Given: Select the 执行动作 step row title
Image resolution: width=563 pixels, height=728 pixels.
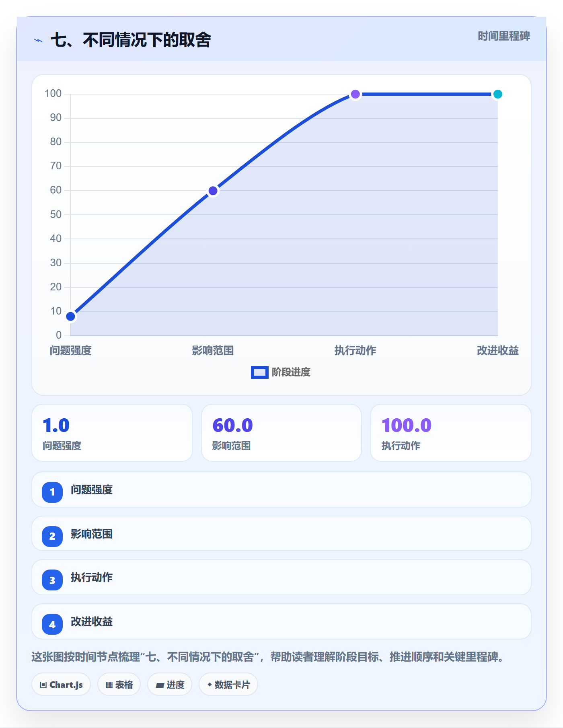Looking at the screenshot, I should (92, 578).
